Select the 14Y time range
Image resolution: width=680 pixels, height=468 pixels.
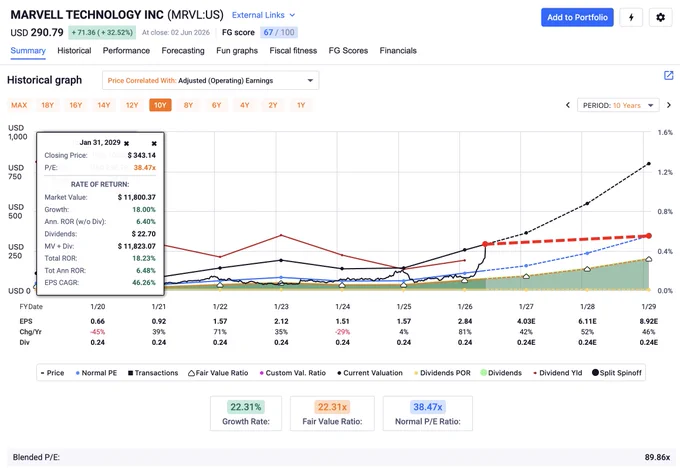104,105
